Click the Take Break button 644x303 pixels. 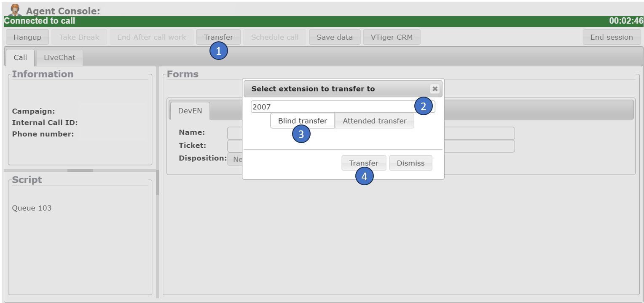coord(79,37)
